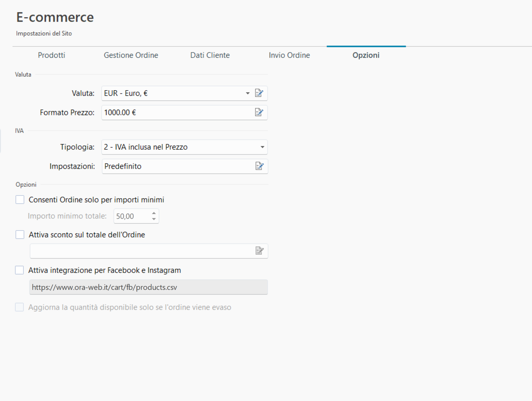532x401 pixels.
Task: Expand the Valuta currency dropdown arrow
Action: [x=247, y=93]
